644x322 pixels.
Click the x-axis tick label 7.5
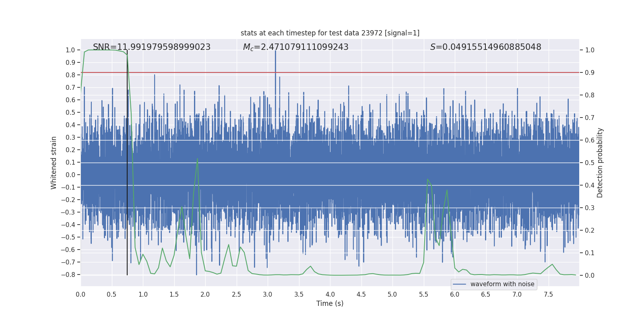[x=548, y=295]
